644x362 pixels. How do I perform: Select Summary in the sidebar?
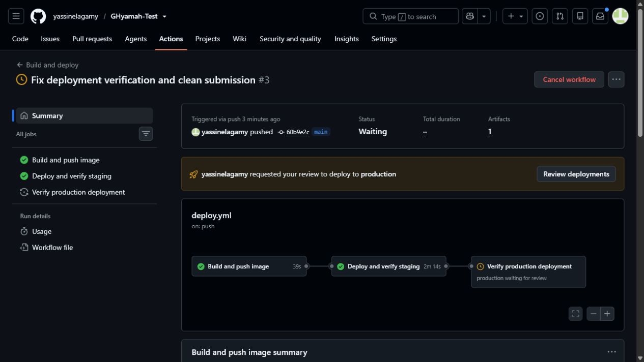(x=85, y=115)
